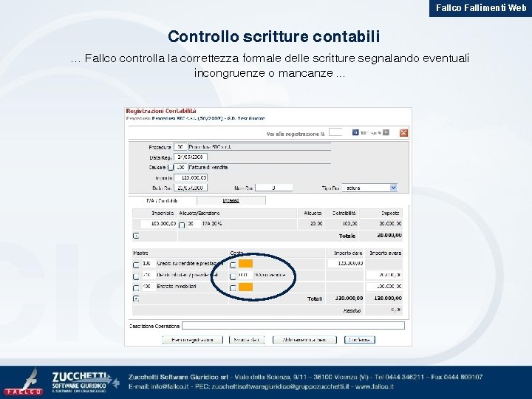Click the Importo field showing 120.000,00
Viewport: 532px width, 399px height.
click(191, 177)
